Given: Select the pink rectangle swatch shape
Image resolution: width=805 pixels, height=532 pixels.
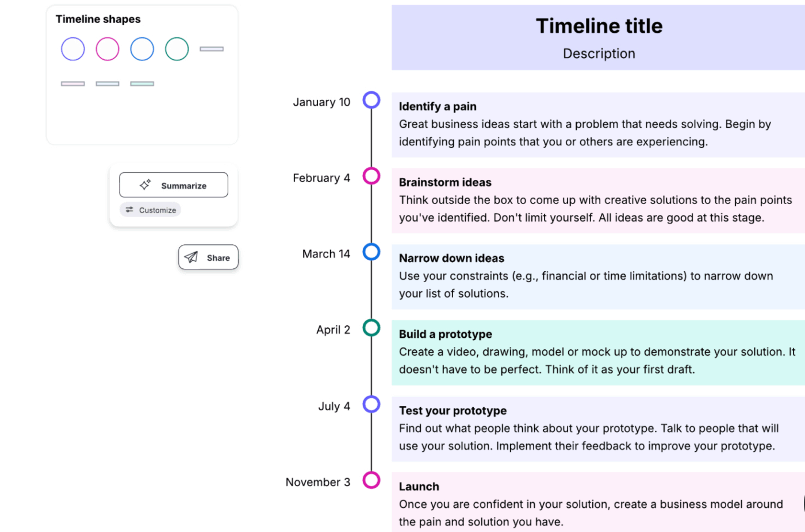Looking at the screenshot, I should [72, 83].
